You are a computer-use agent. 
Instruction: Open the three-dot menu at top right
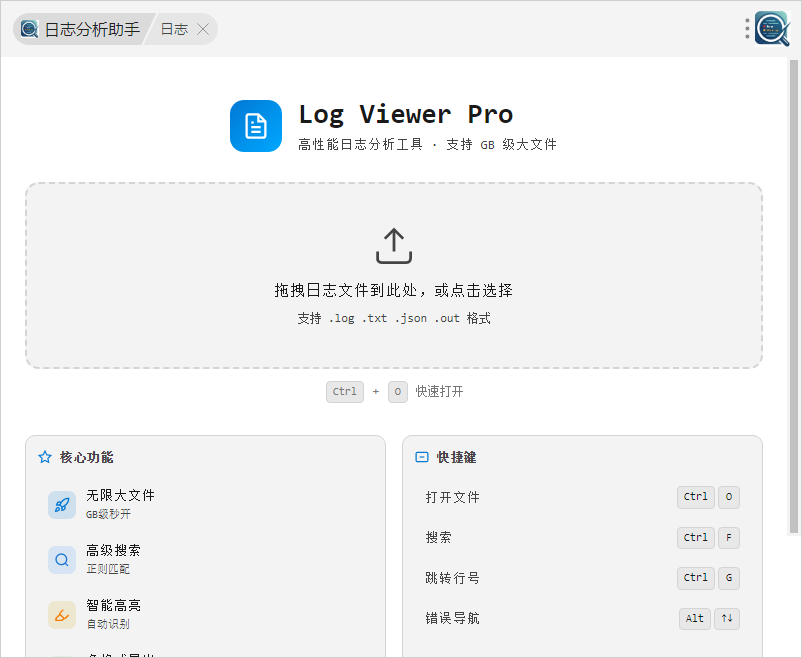coord(747,29)
